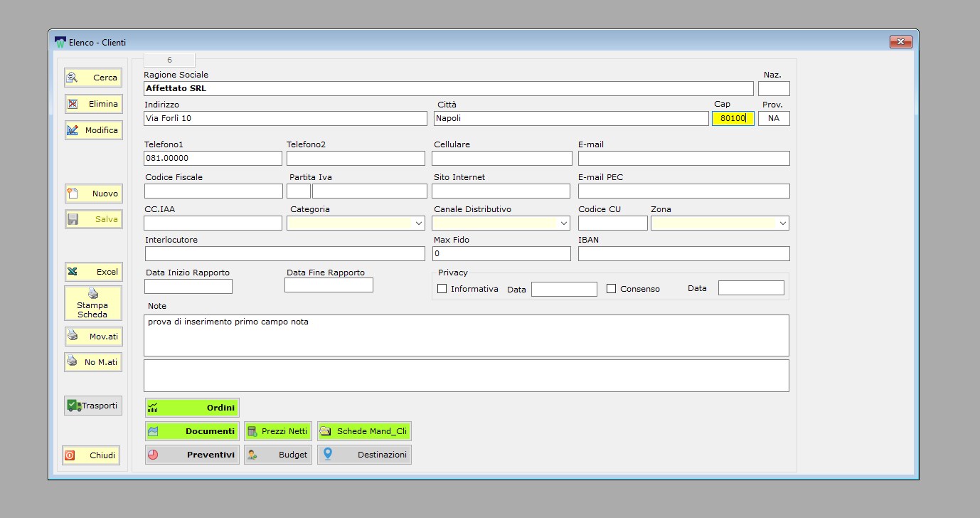Click the highlighted Cap field 80100
The height and width of the screenshot is (518, 980).
[x=733, y=118]
